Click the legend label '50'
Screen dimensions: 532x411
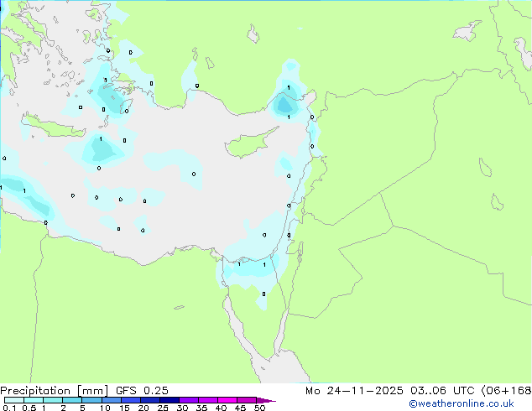pyautogui.click(x=259, y=408)
